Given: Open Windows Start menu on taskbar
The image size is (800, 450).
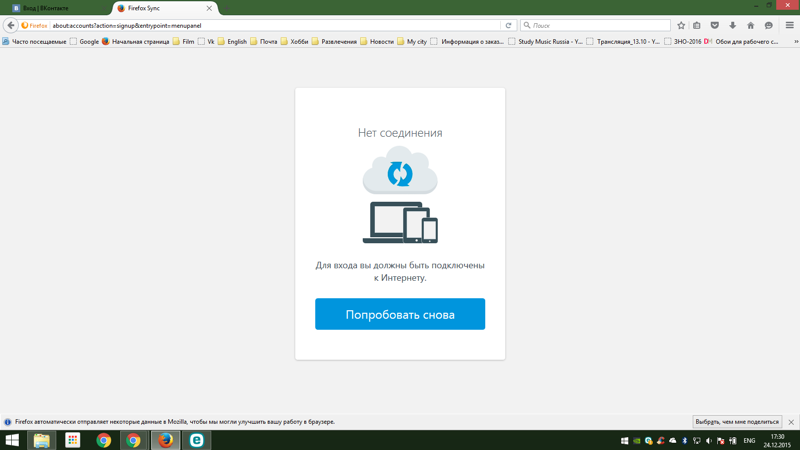Looking at the screenshot, I should (12, 440).
